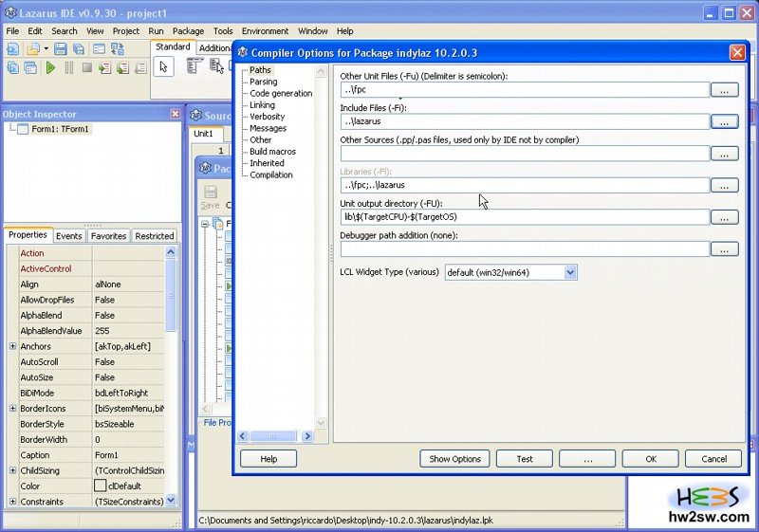Expand the ChildSizing property
Viewport: 759px width, 532px height.
(x=12, y=470)
